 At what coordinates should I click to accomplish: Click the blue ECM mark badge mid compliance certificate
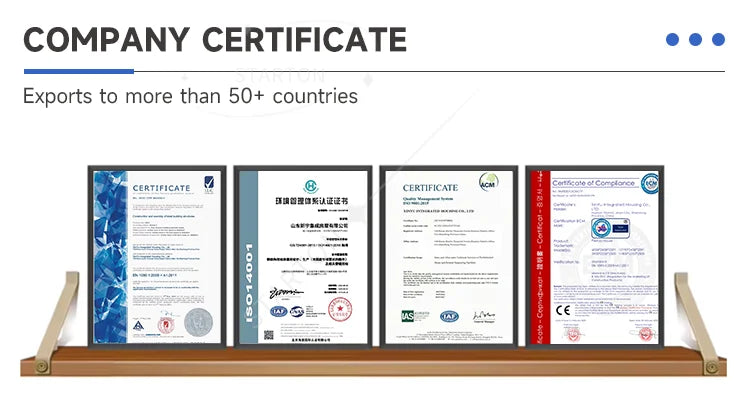[610, 229]
